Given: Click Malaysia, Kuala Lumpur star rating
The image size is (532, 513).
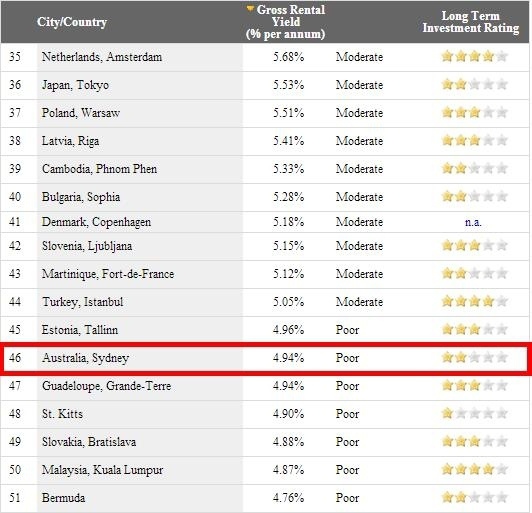Looking at the screenshot, I should pos(474,469).
